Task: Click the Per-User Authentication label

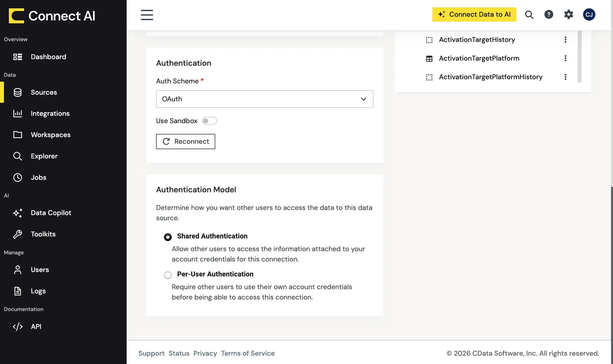Action: [x=215, y=274]
